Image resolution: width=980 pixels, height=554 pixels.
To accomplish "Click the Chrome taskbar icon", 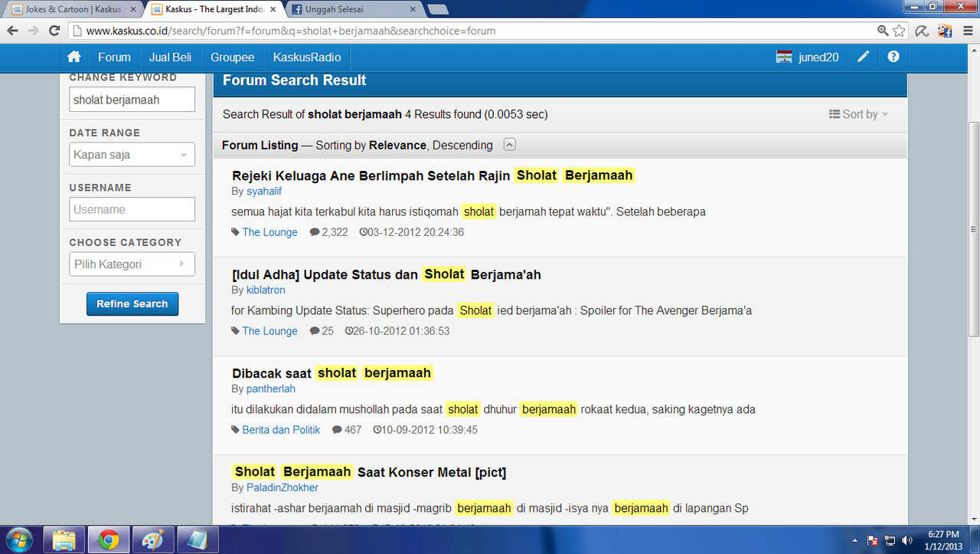I will (108, 540).
